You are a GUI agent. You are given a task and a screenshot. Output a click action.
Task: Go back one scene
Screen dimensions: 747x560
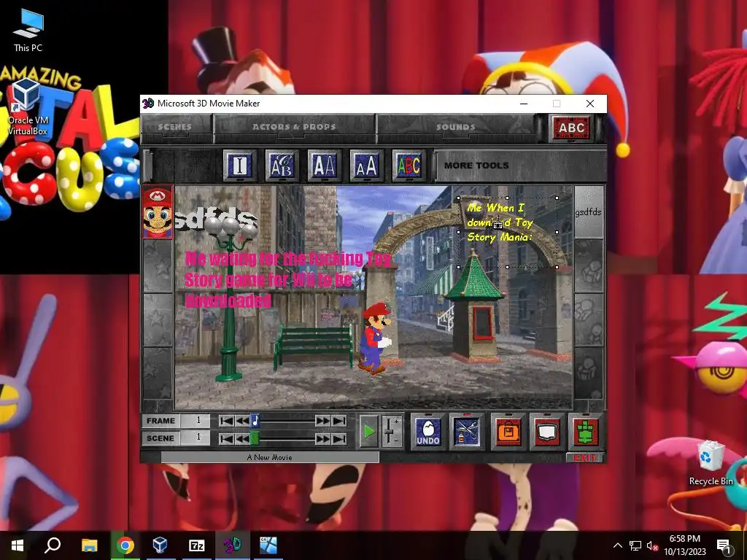[242, 438]
